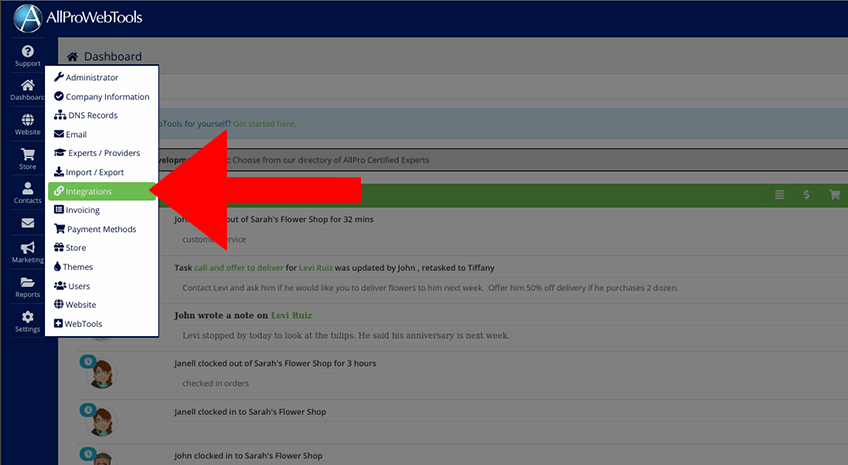Open Levi Ruiz link in task update
Screen dimensions: 848x465
[x=316, y=268]
